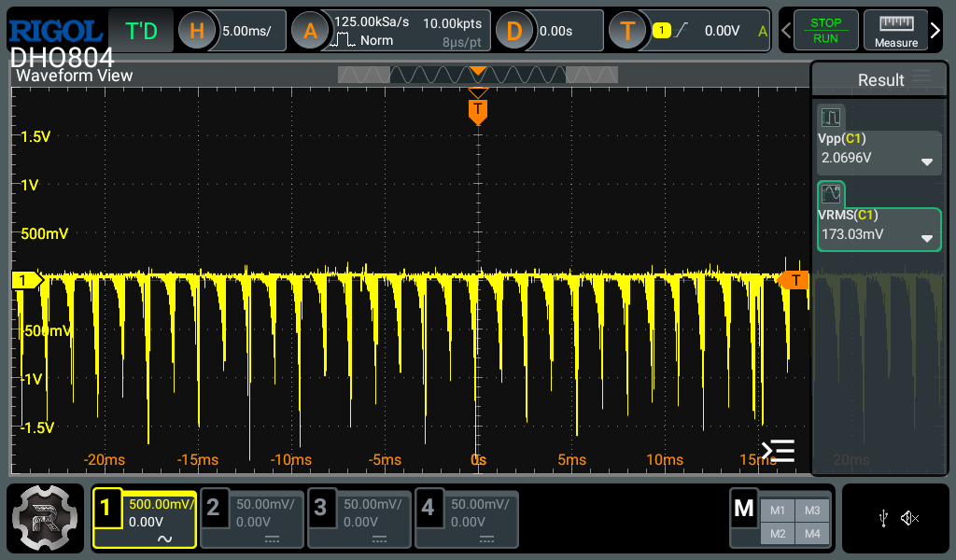Click the waveform area quick menu icon
Image resolution: width=956 pixels, height=560 pixels.
[778, 451]
